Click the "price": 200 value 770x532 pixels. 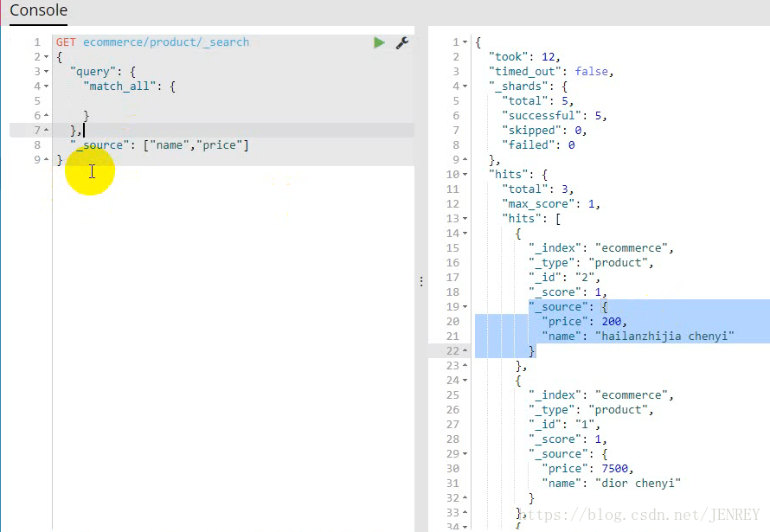click(612, 322)
